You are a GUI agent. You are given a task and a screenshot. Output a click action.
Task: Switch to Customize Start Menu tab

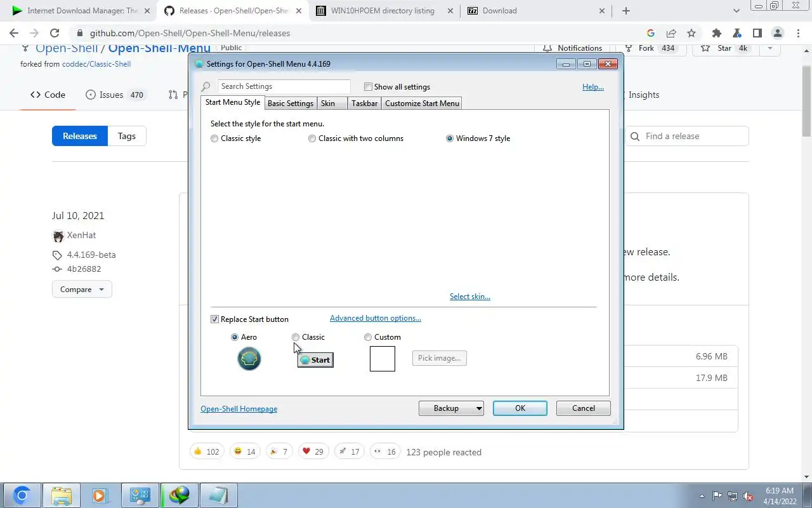[422, 104]
